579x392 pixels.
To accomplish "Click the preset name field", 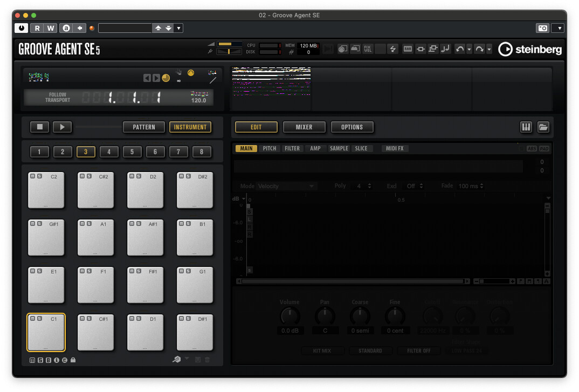I will [x=125, y=28].
